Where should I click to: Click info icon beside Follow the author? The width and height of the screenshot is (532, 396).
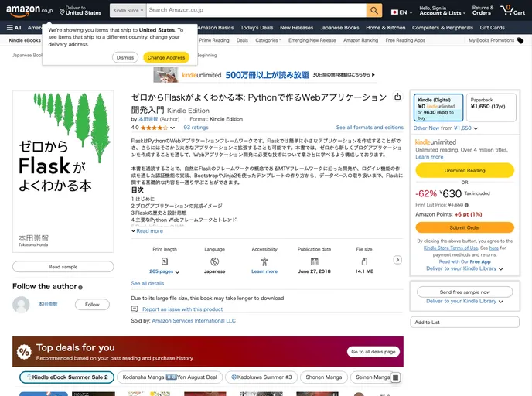click(80, 288)
